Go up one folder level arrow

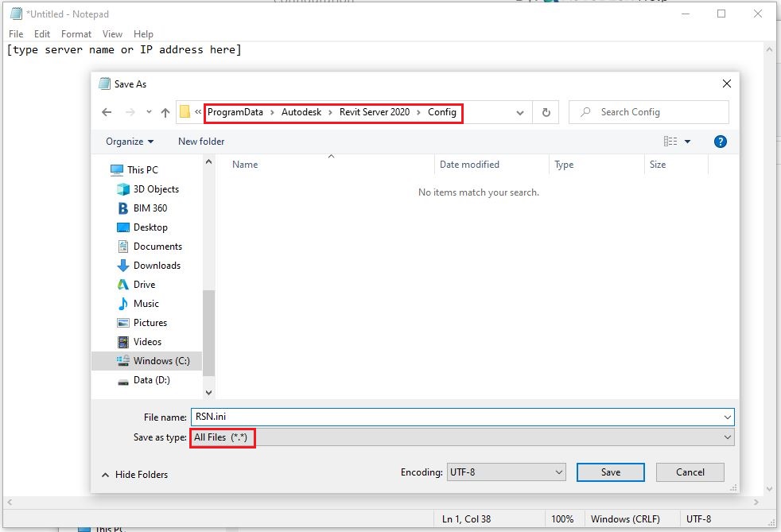(x=165, y=113)
